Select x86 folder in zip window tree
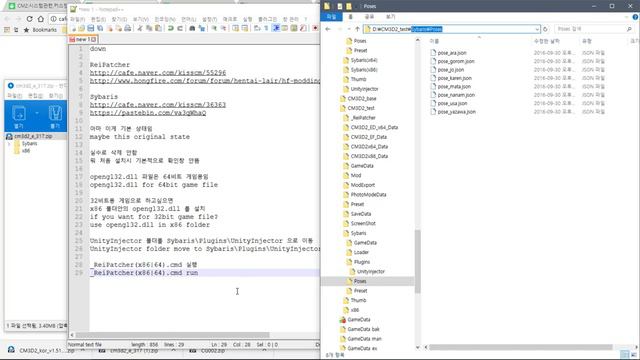 click(x=22, y=151)
